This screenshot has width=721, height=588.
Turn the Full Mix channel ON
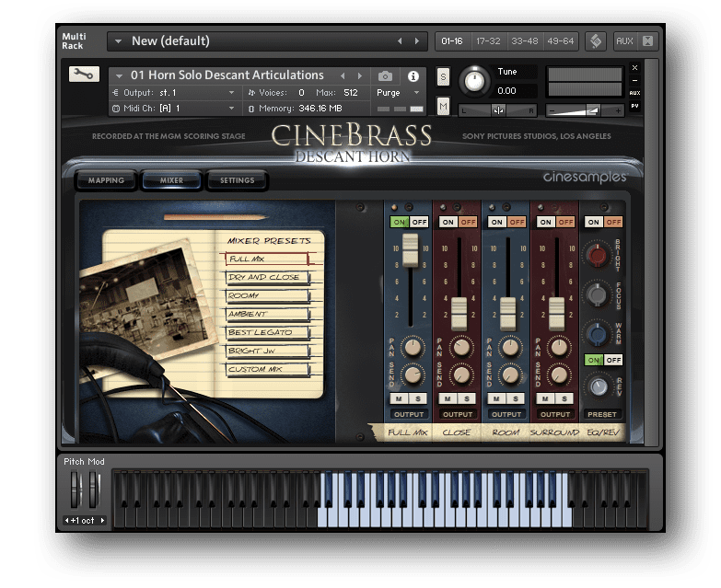point(399,222)
